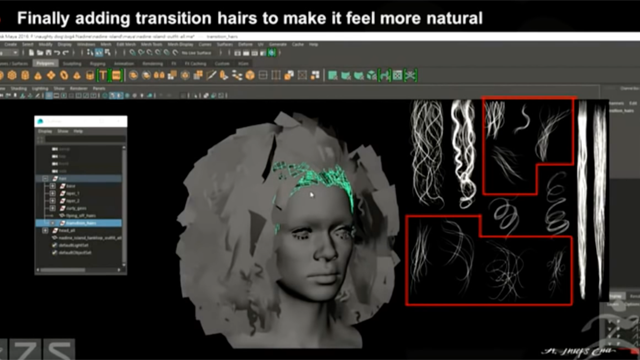Open the Mesh Tools menu
The height and width of the screenshot is (360, 640).
(151, 44)
